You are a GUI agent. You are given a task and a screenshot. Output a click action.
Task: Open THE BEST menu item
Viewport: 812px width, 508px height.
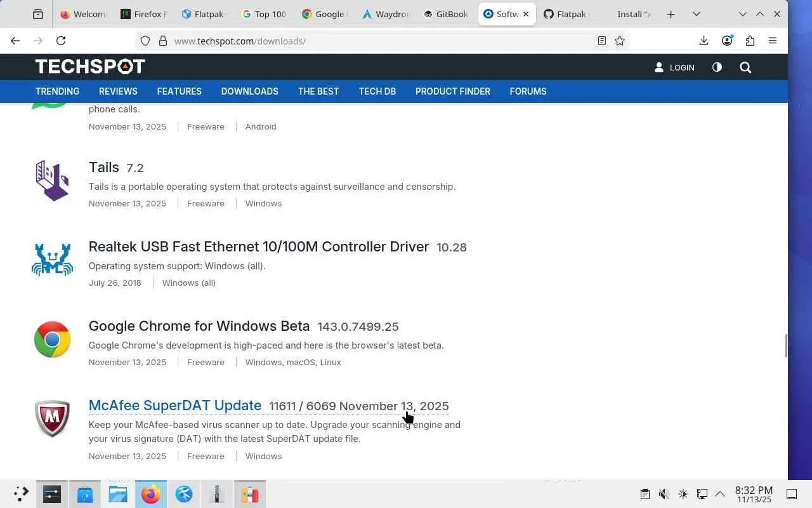(x=318, y=91)
